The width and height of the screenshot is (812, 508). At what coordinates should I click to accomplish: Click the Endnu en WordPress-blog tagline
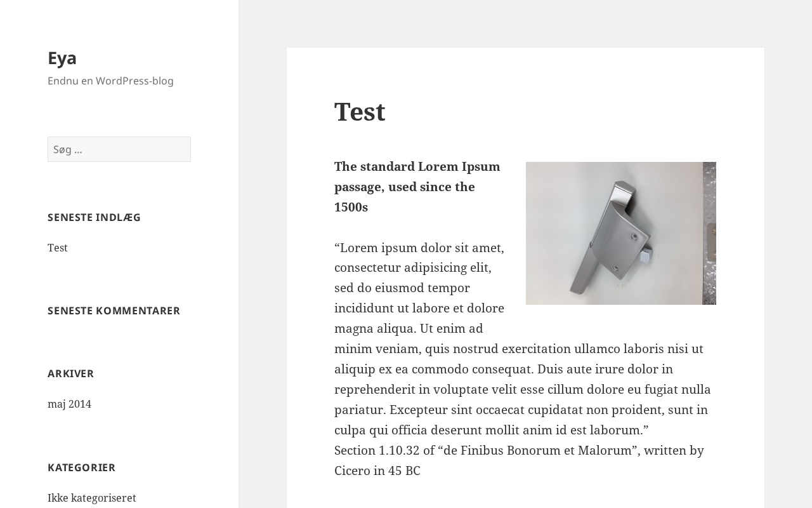pyautogui.click(x=110, y=81)
